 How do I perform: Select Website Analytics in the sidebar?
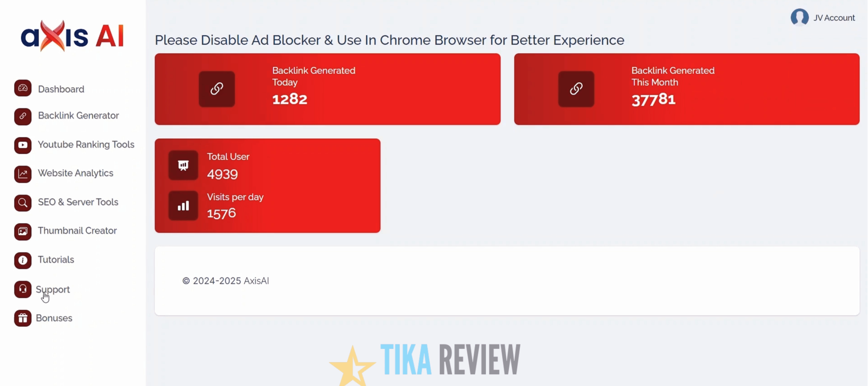(x=75, y=173)
